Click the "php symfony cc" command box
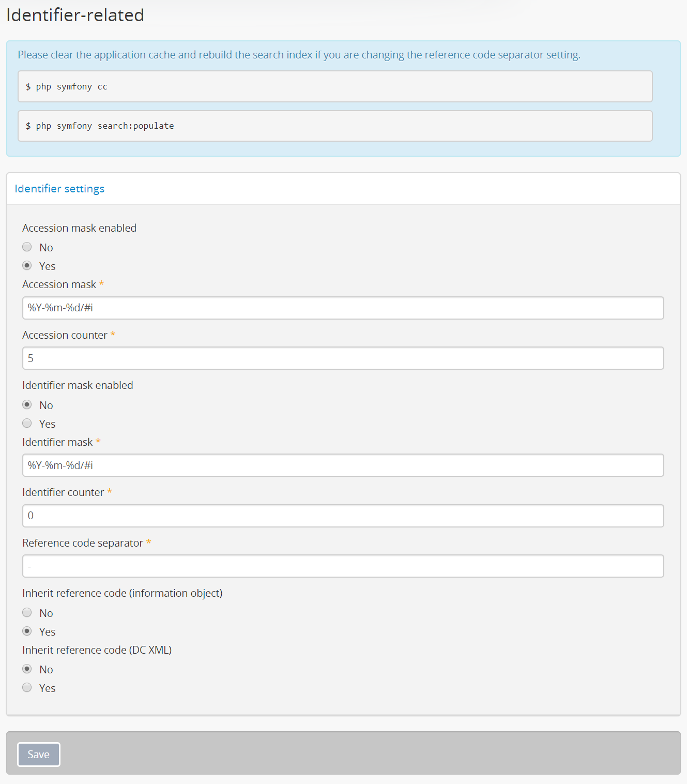 click(335, 86)
